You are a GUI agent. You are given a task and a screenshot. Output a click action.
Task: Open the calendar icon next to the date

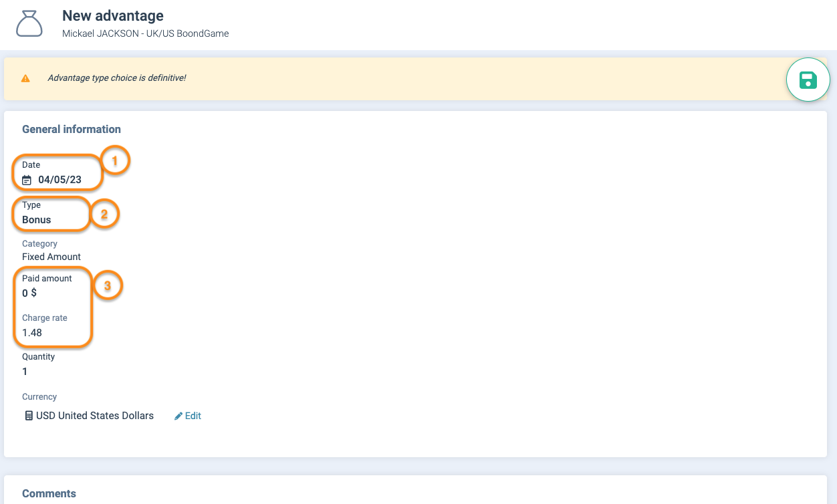tap(27, 180)
